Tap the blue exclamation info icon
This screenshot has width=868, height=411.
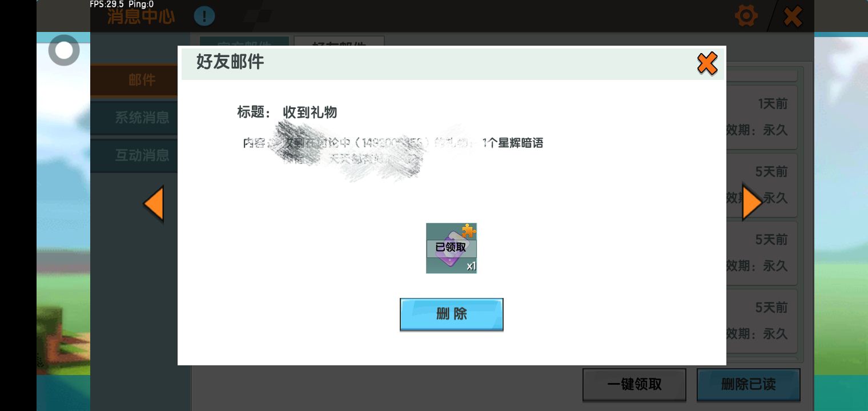tap(204, 16)
